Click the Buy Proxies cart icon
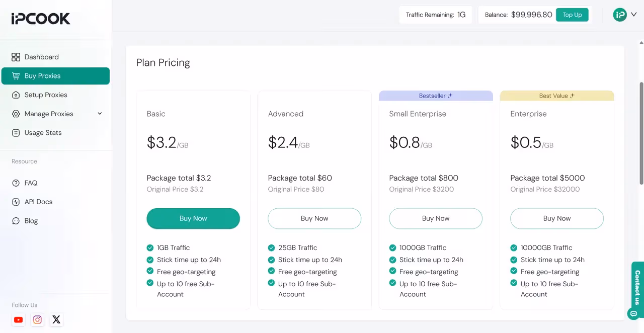This screenshot has height=333, width=644. point(16,76)
